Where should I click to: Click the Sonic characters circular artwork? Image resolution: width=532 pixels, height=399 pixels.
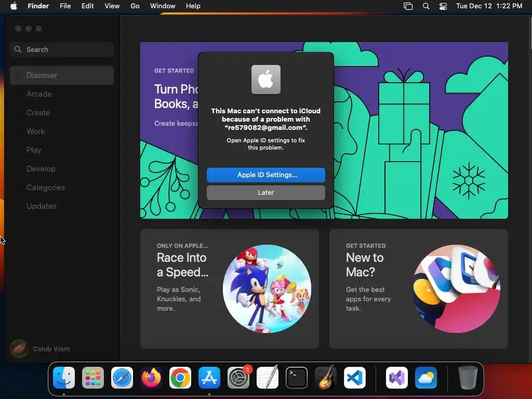(x=267, y=289)
